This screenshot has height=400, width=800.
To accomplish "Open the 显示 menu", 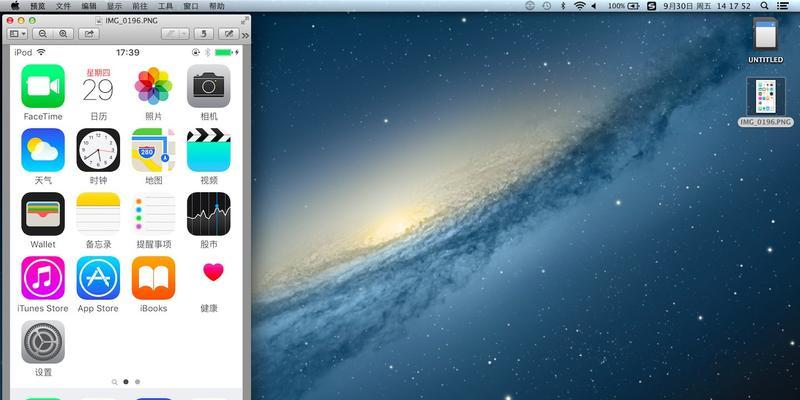I will point(114,6).
